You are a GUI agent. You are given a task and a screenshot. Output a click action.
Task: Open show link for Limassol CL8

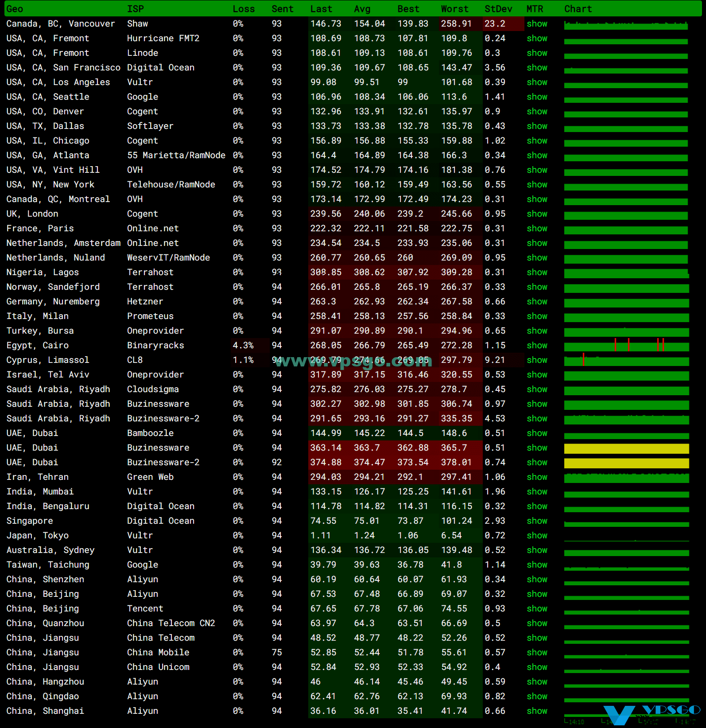(x=537, y=360)
